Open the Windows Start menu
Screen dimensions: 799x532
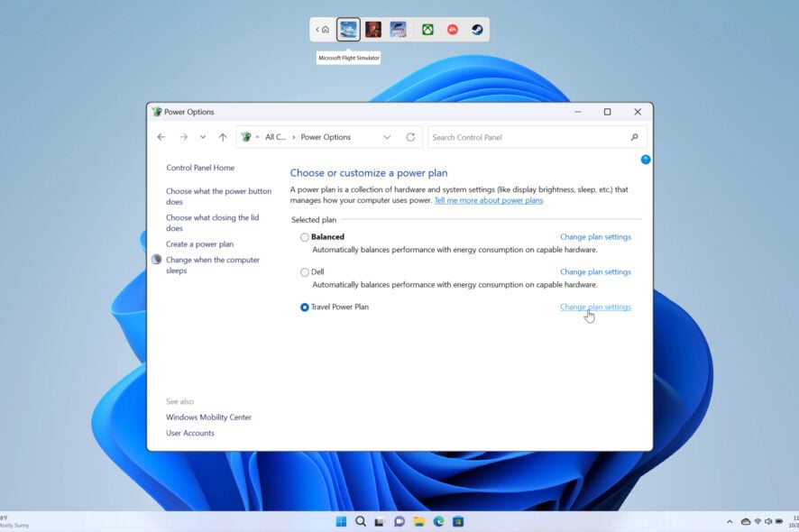tap(341, 521)
